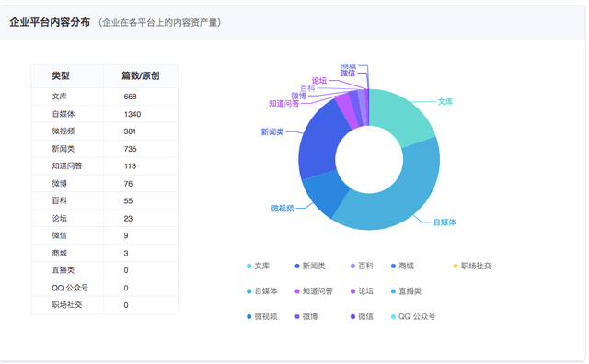This screenshot has width=589, height=364.
Task: Toggle the 论坛 legend item
Action: pyautogui.click(x=362, y=291)
